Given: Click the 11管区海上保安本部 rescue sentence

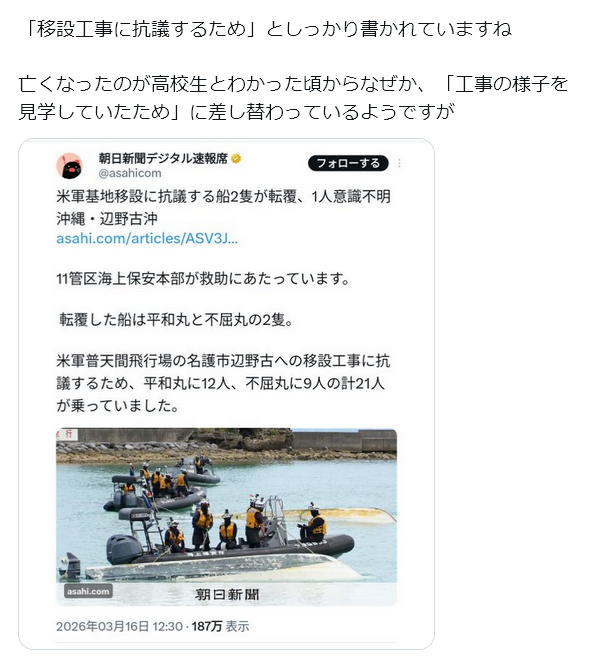Looking at the screenshot, I should tap(203, 279).
